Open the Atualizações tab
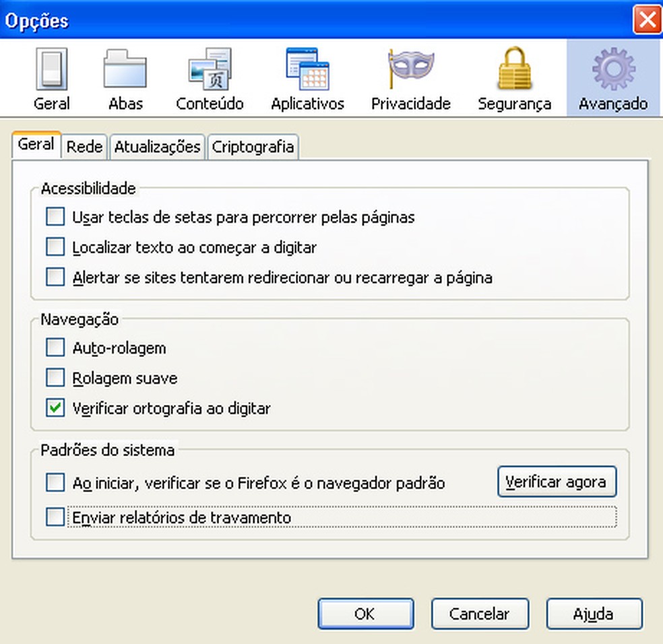Image resolution: width=663 pixels, height=644 pixels. pyautogui.click(x=157, y=146)
